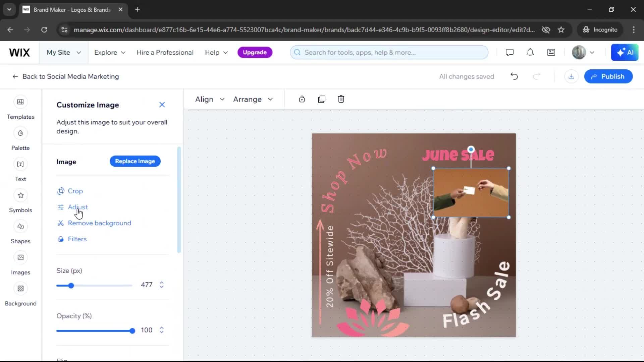The width and height of the screenshot is (644, 362).
Task: Bookmark this page with star icon
Action: [x=561, y=30]
